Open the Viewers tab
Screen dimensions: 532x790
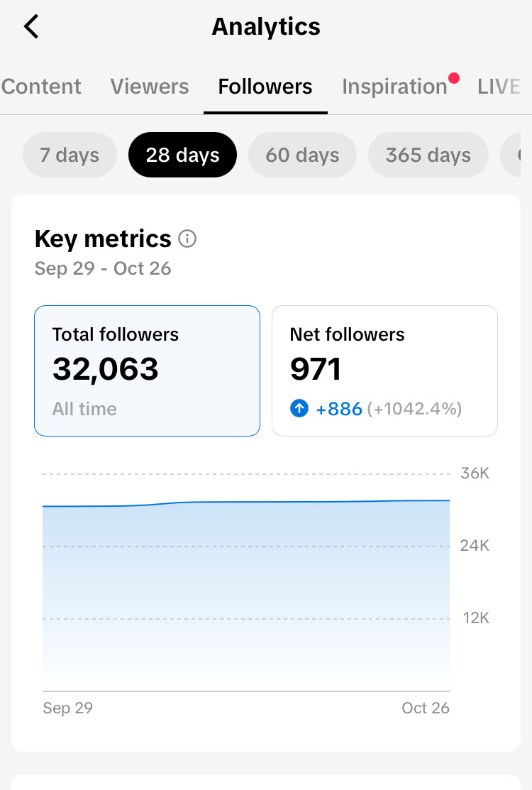150,87
